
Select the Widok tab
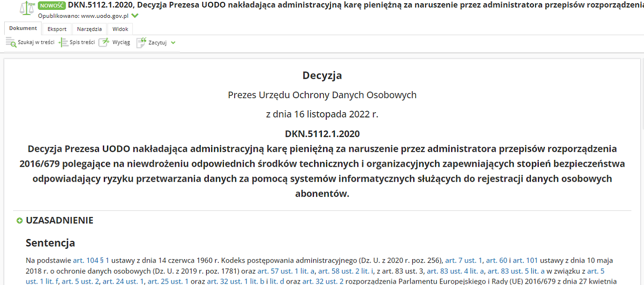click(x=120, y=29)
